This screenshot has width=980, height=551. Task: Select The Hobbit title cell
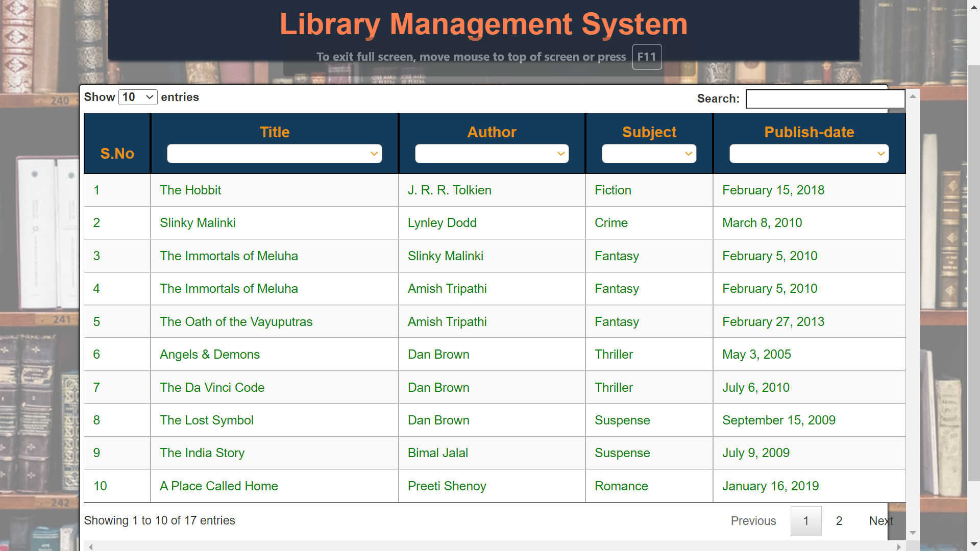(190, 190)
